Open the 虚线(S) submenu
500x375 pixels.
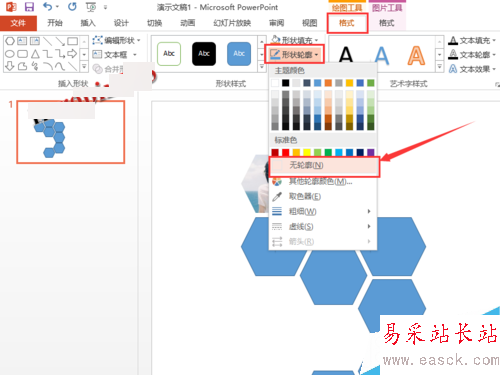323,227
